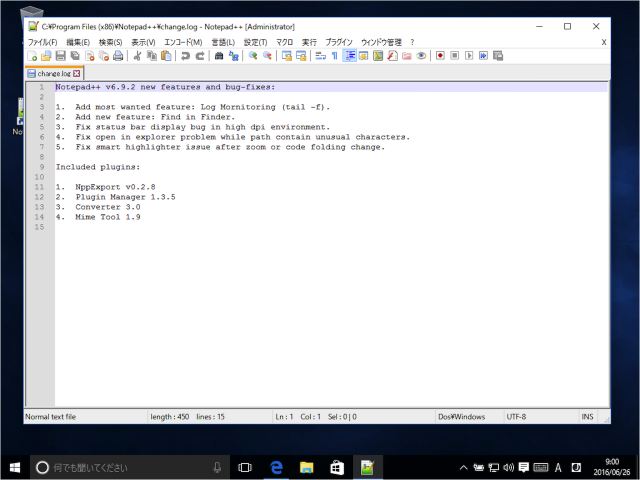Toggle file monitoring eye icon
Image resolution: width=640 pixels, height=480 pixels.
[421, 56]
